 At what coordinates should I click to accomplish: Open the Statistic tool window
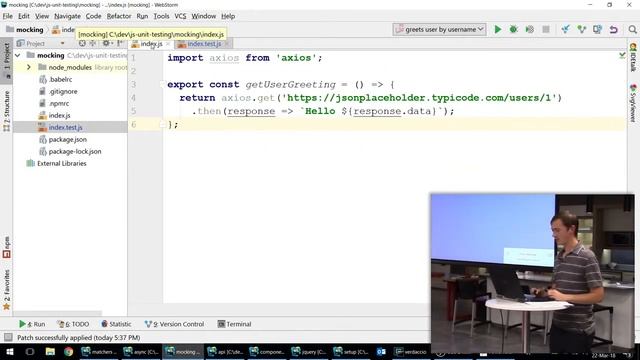(x=116, y=324)
